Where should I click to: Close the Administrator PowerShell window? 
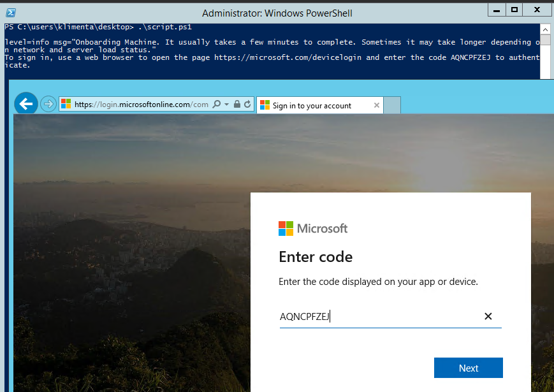[537, 10]
